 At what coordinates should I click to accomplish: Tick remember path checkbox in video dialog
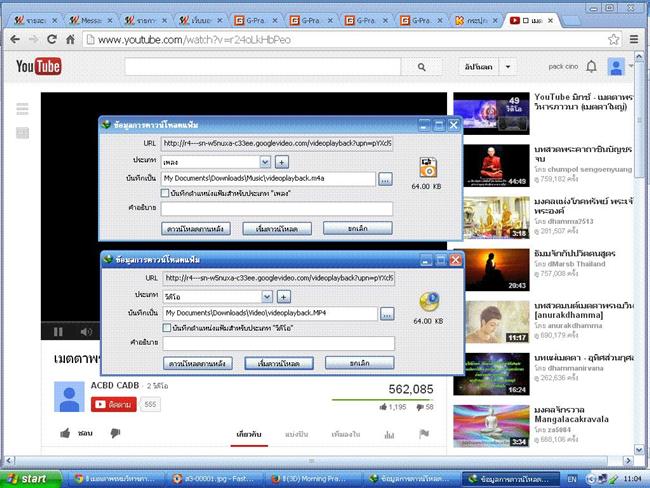tap(167, 328)
